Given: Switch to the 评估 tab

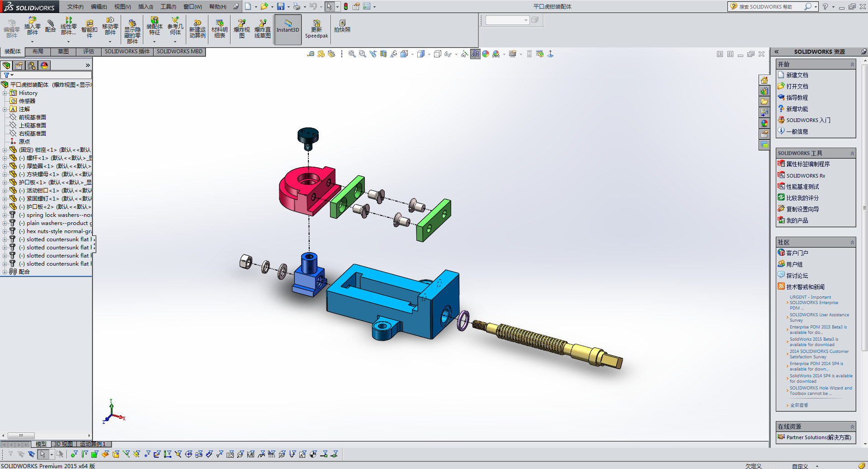Looking at the screenshot, I should point(89,52).
